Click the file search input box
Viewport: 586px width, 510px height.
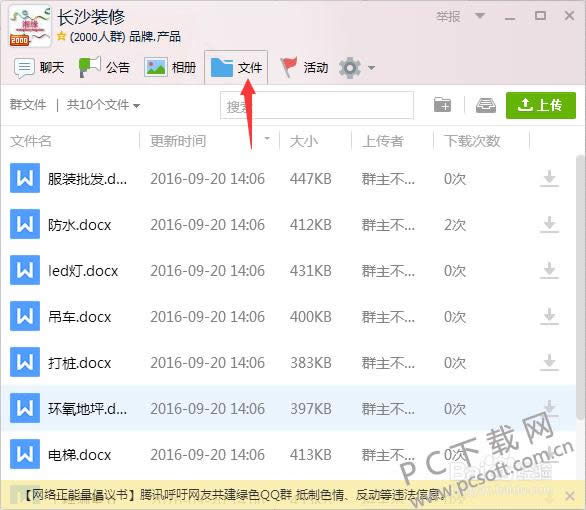pos(317,105)
